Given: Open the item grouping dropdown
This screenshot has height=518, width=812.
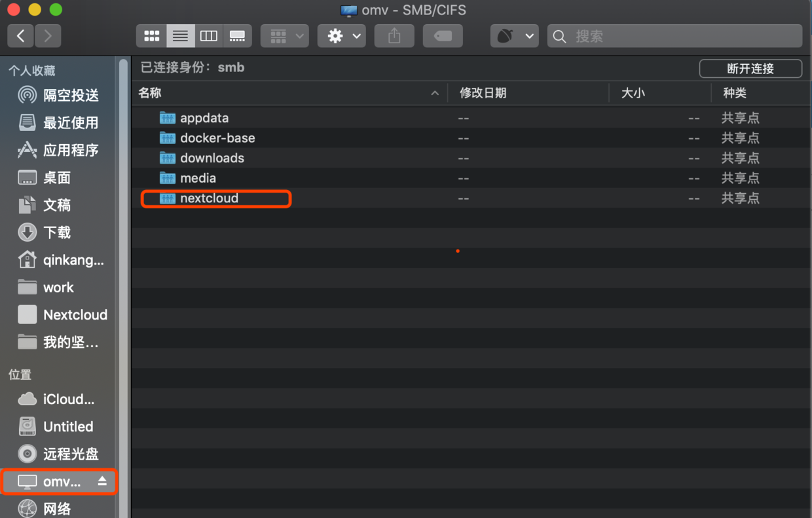Looking at the screenshot, I should [x=284, y=36].
